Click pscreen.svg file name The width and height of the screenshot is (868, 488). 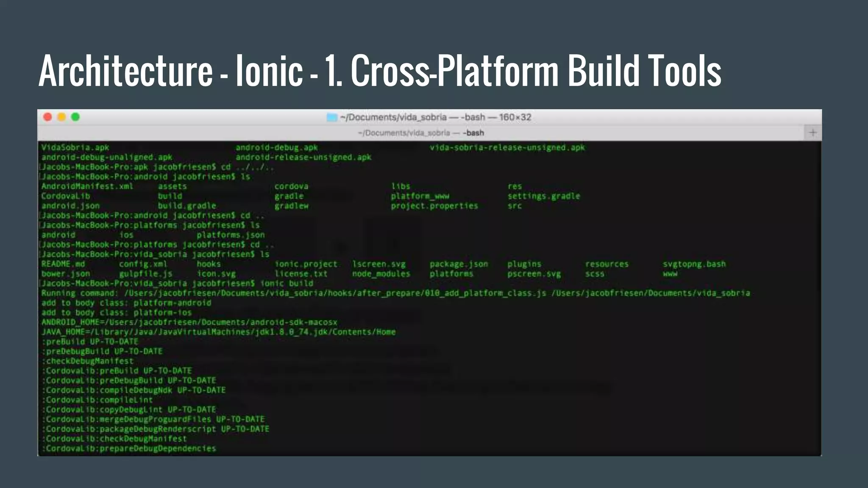pyautogui.click(x=534, y=274)
